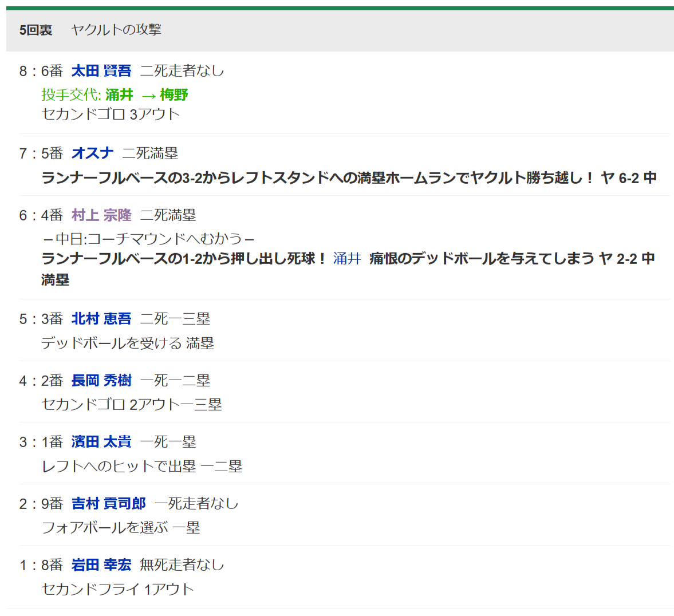Open player link 濱田 太貴
Image resolution: width=674 pixels, height=616 pixels.
[101, 441]
